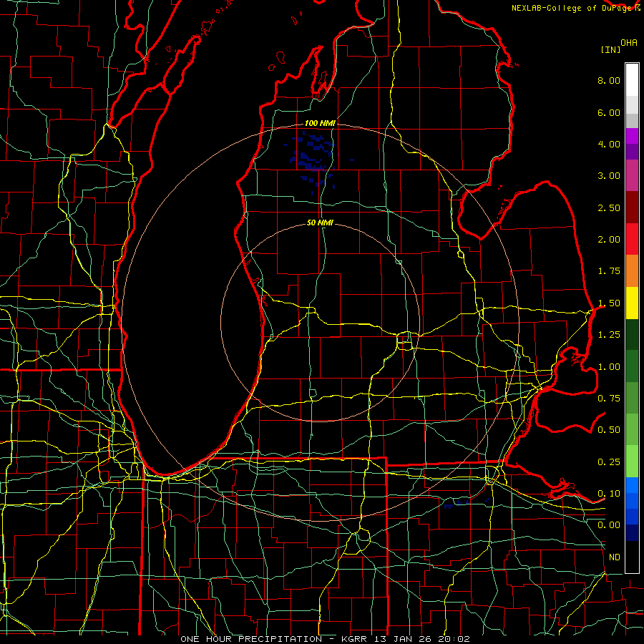The width and height of the screenshot is (644, 644).
Task: Click the ONE HOUR PRECIPITATION title text
Action: (251, 639)
